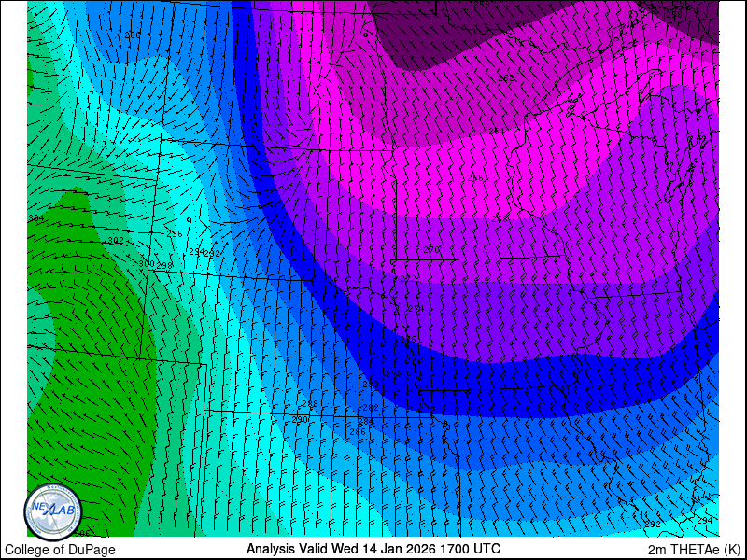
Task: Select the Analysis Valid Wed 14 Jan 2026 1700 UTC caption
Action: [x=373, y=549]
